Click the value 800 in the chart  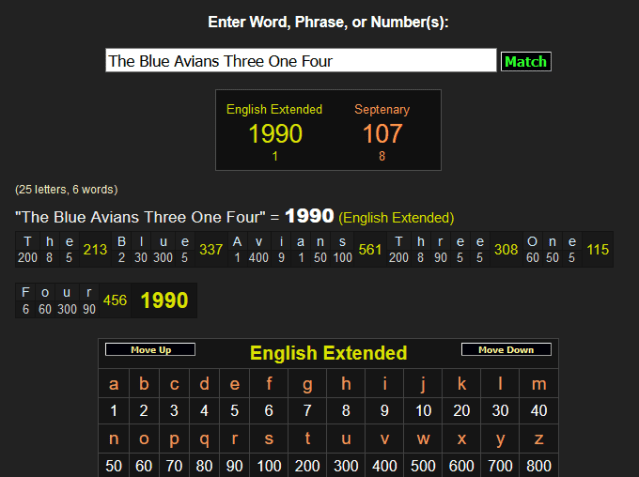tap(540, 467)
